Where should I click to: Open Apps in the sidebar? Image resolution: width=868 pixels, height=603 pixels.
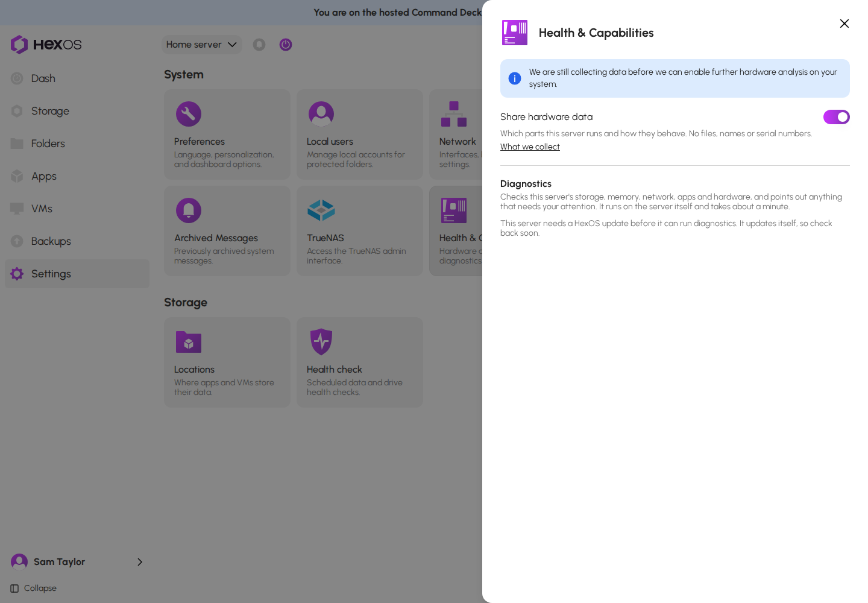[x=77, y=176]
